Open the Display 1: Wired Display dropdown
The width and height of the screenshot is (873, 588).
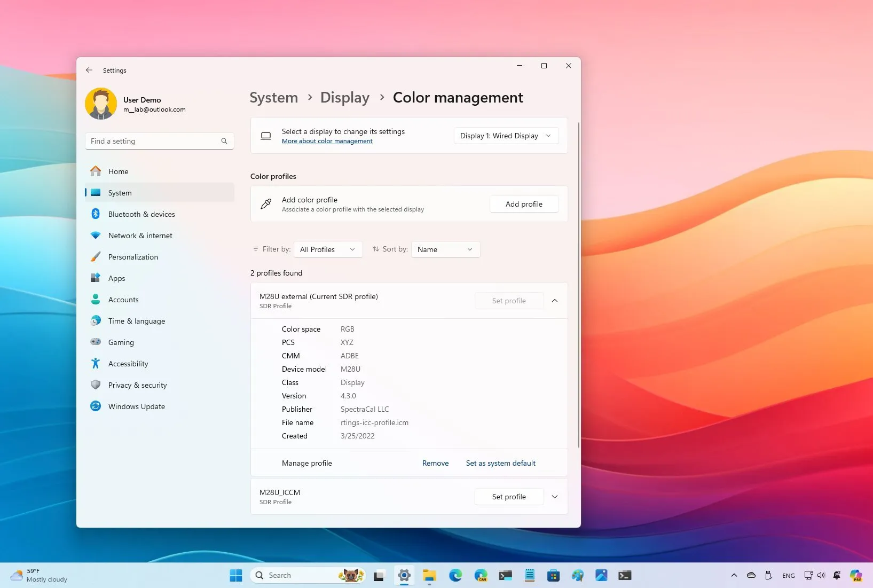[x=505, y=136]
